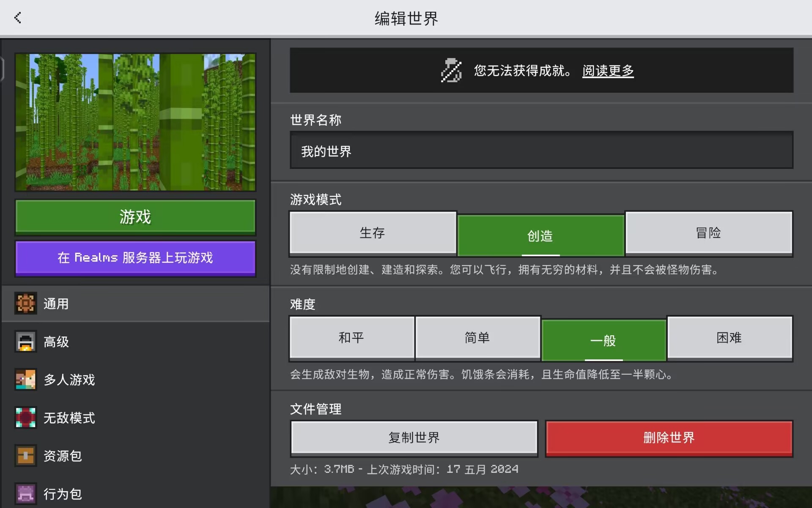This screenshot has height=508, width=812.
Task: Open the 阅读更多 link
Action: (608, 71)
